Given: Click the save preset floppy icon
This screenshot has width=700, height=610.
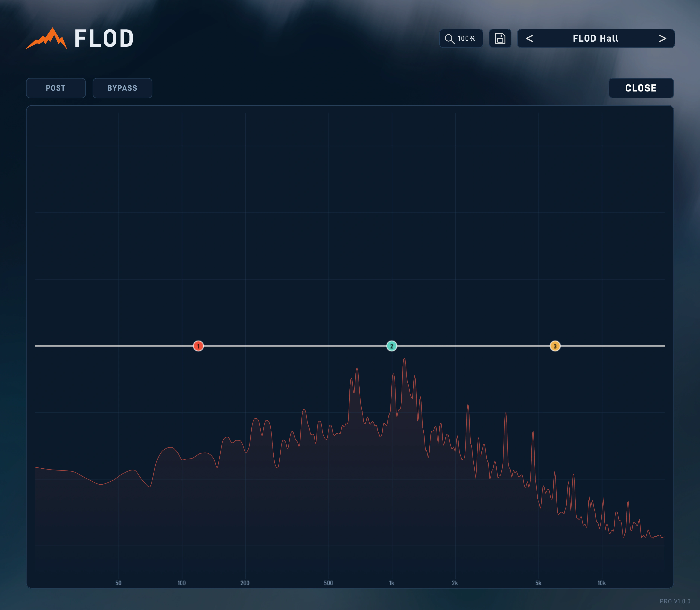Looking at the screenshot, I should pyautogui.click(x=500, y=38).
